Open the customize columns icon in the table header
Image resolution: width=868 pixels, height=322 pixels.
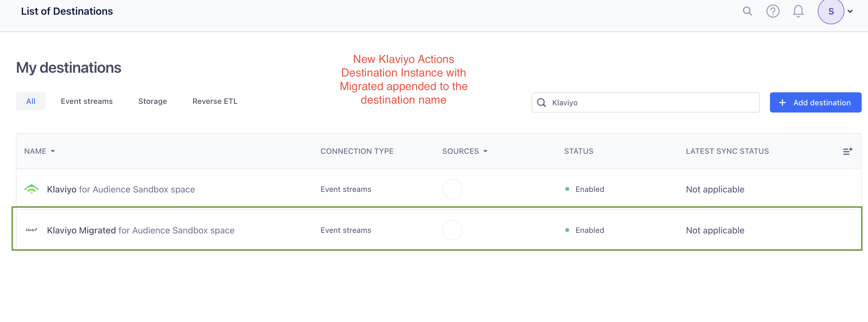tap(848, 151)
